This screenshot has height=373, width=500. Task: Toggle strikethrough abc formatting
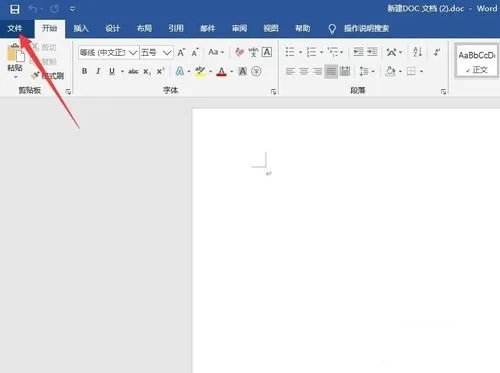coord(133,71)
